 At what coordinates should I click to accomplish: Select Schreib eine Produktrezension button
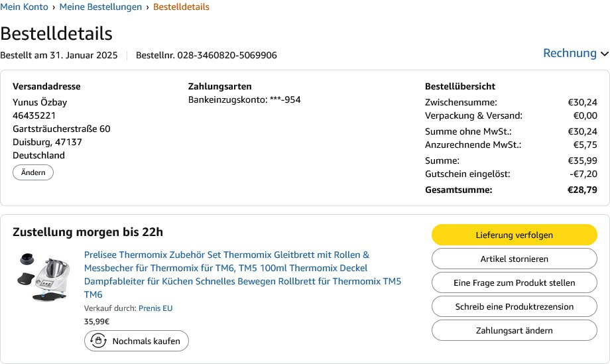tap(514, 306)
